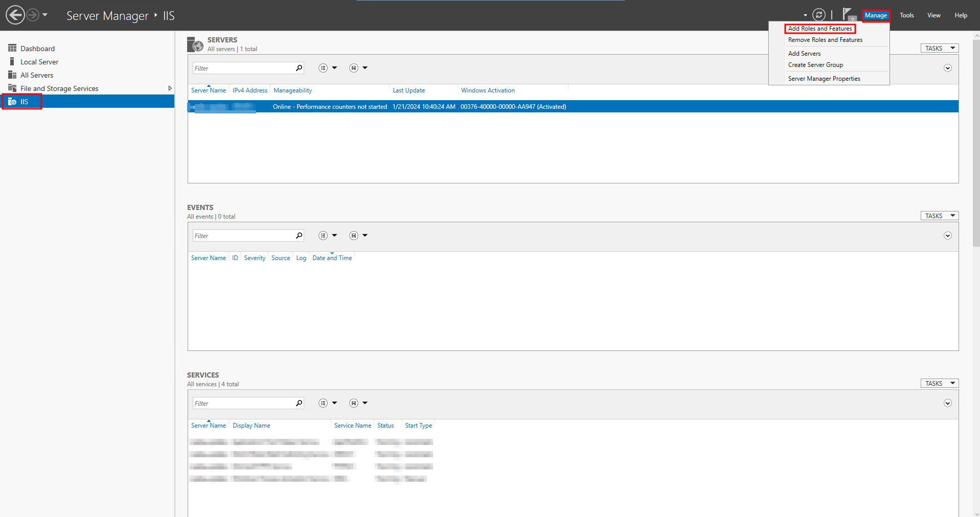This screenshot has height=517, width=980.
Task: Click the scrollbar down arrow
Action: tap(976, 513)
